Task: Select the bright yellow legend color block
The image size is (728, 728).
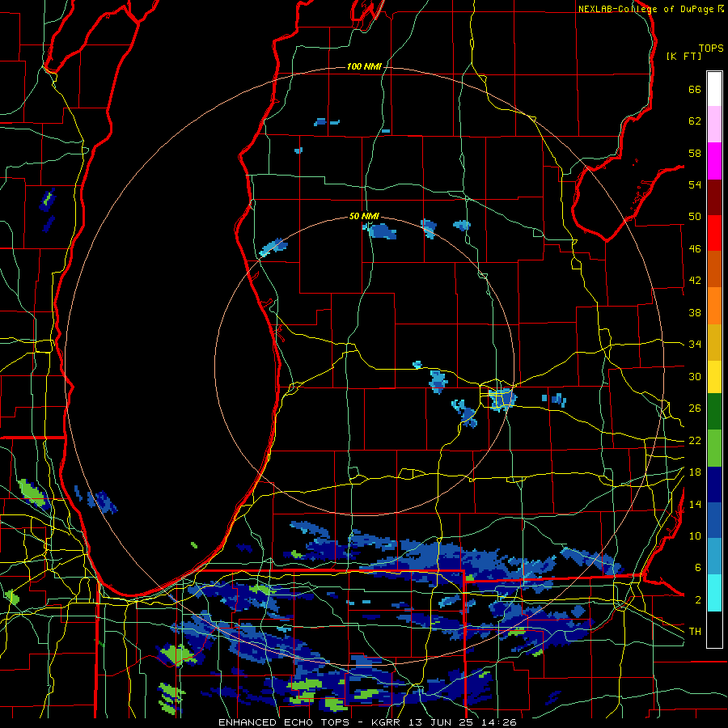Action: pos(714,376)
